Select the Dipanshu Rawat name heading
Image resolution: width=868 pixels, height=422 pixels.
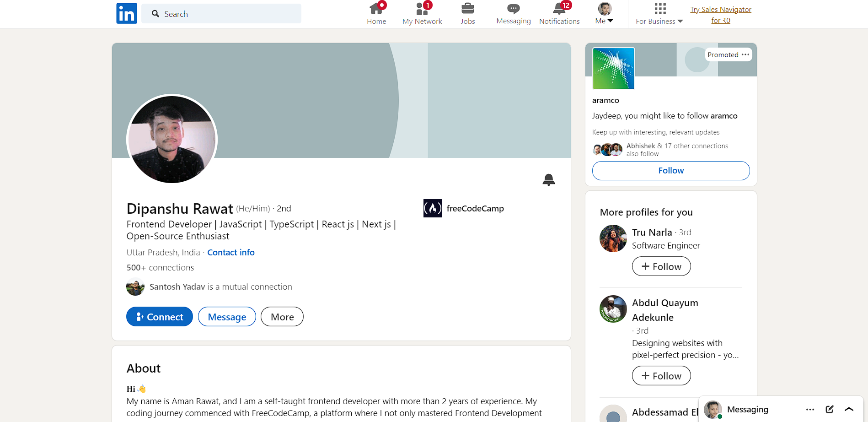180,209
